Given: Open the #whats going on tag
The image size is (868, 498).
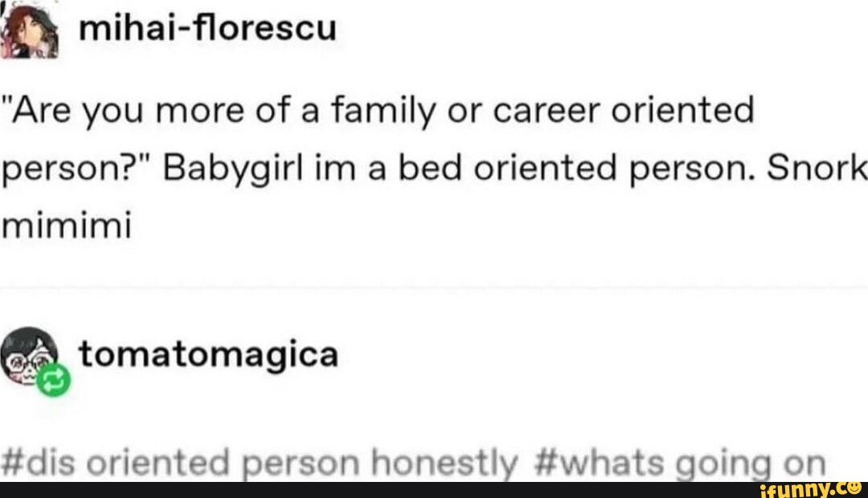Looking at the screenshot, I should tap(679, 465).
